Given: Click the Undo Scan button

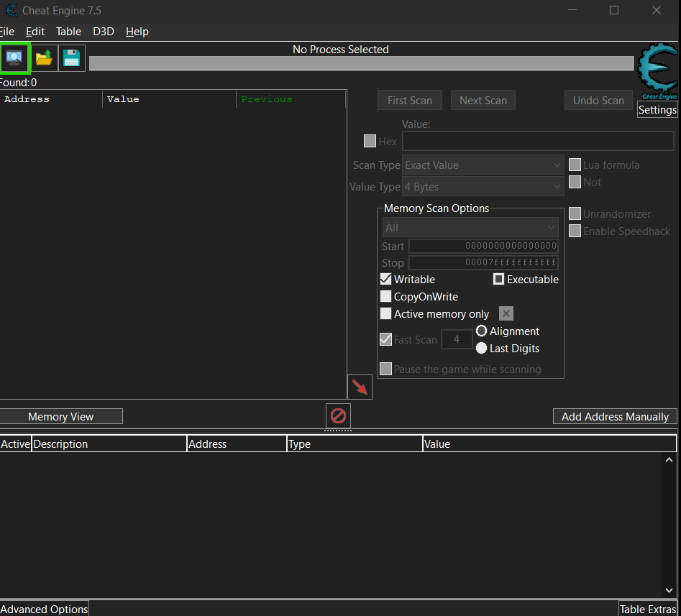Looking at the screenshot, I should coord(598,101).
